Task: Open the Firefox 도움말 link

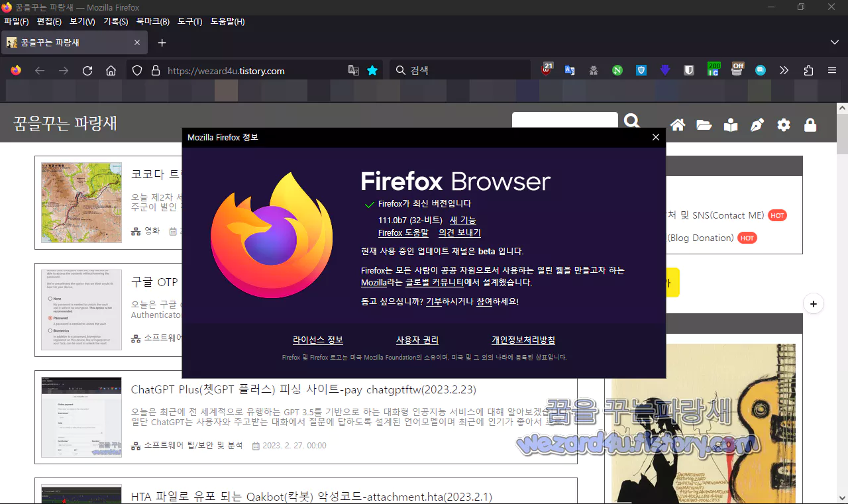Action: click(x=403, y=232)
